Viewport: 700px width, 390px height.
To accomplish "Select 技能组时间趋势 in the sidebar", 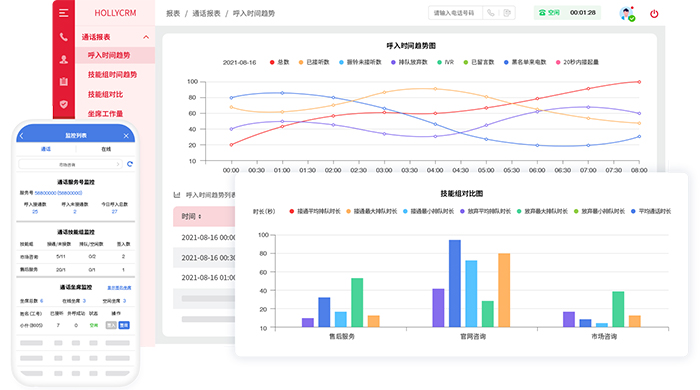I will point(112,75).
